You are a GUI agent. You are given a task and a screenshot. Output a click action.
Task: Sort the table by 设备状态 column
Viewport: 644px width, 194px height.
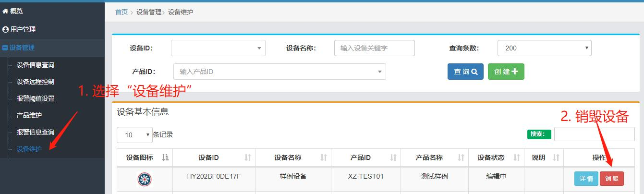(x=497, y=158)
